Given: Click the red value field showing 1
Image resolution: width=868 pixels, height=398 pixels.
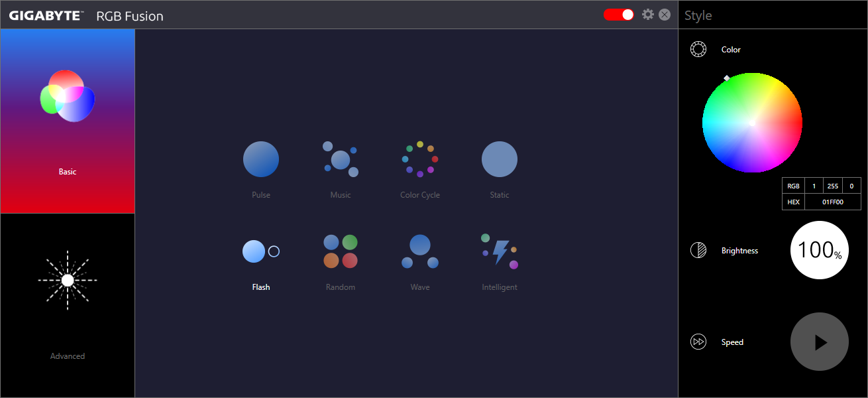Looking at the screenshot, I should (x=814, y=186).
